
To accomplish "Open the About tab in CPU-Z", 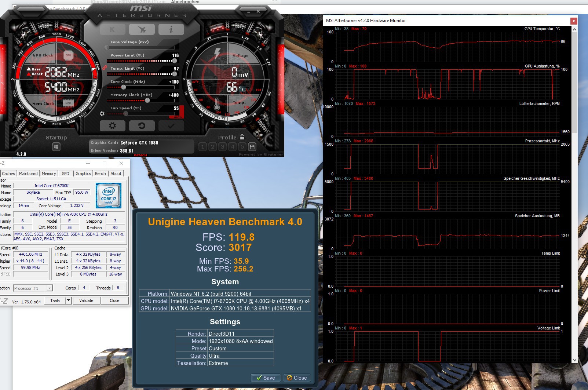I will point(116,174).
